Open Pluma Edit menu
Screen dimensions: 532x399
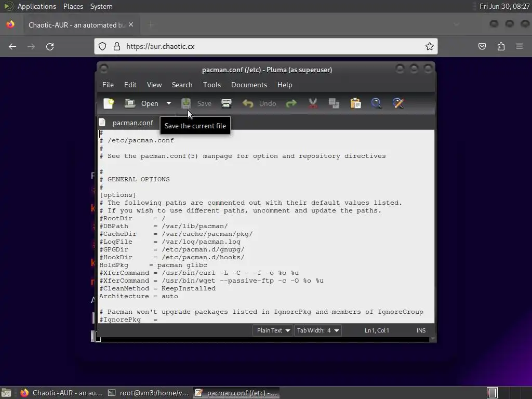[x=130, y=85]
